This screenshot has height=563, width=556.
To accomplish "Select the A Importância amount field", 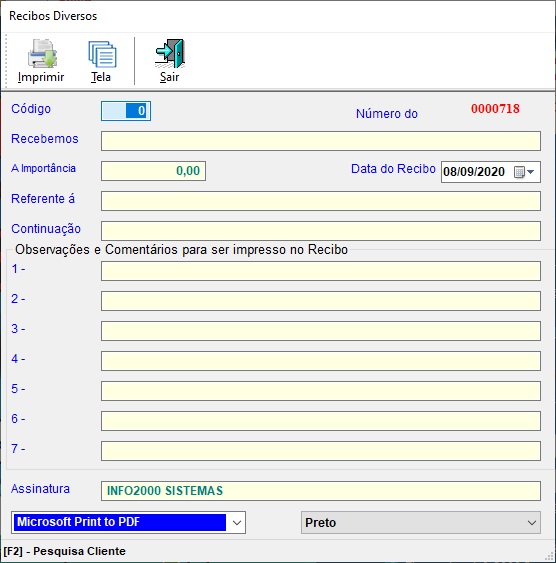I will [153, 171].
